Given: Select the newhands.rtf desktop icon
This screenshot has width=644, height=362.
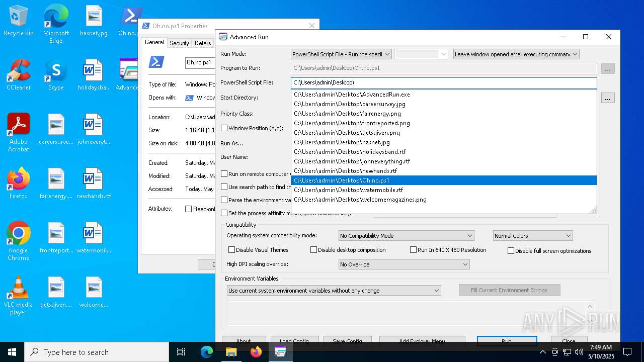Looking at the screenshot, I should [94, 184].
